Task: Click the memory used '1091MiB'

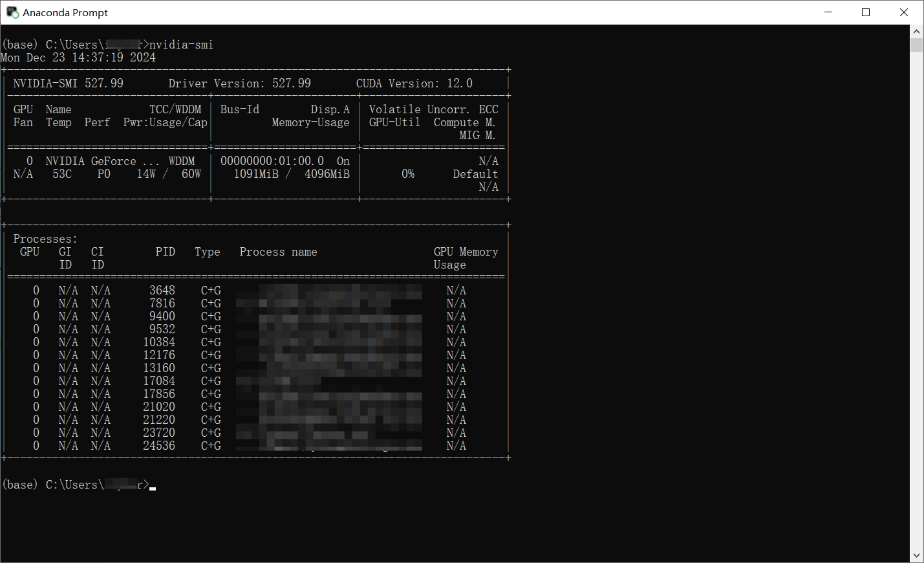Action: (x=256, y=174)
